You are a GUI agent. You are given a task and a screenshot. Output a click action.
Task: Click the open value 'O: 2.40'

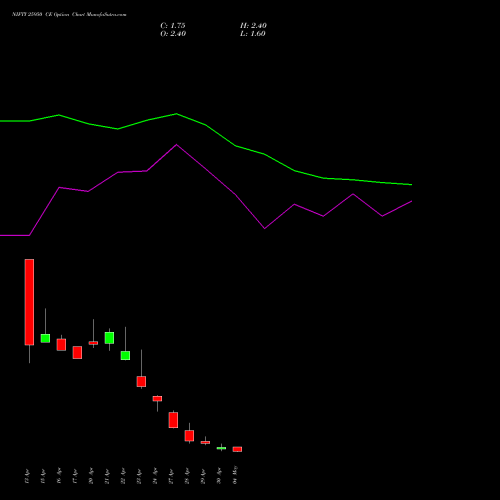click(173, 33)
